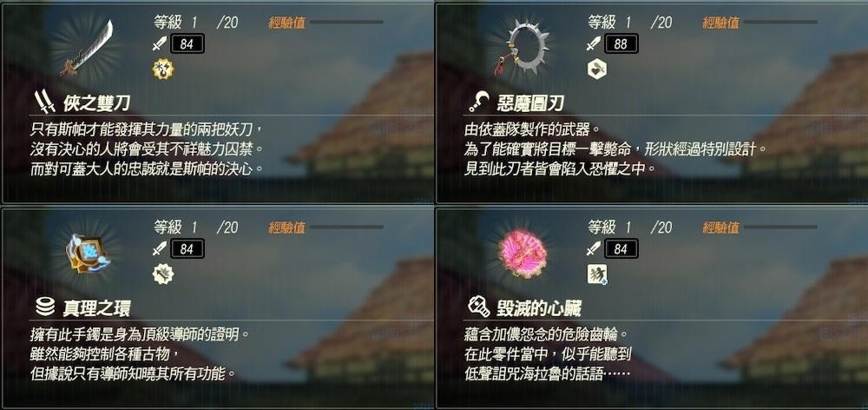Image resolution: width=868 pixels, height=410 pixels.
Task: Click the 惡魔圓刃 spiked ring weapon image
Action: [521, 49]
